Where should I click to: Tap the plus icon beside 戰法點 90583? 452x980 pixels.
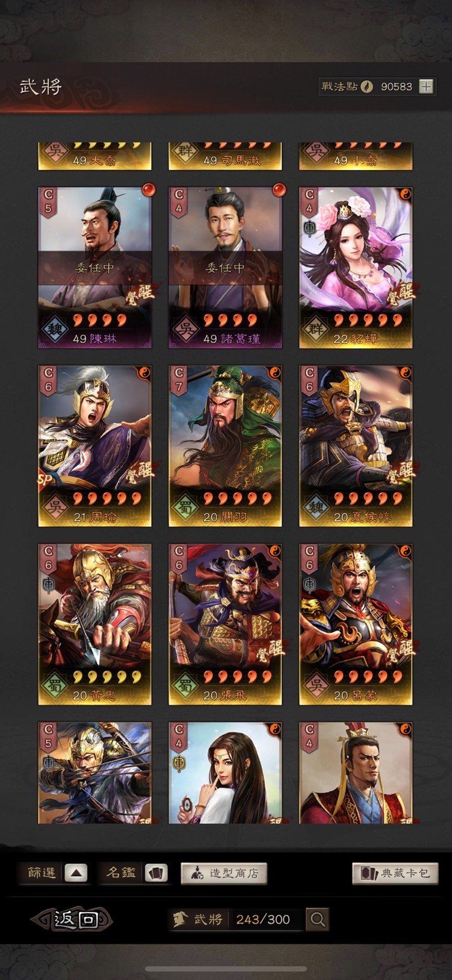click(x=426, y=86)
